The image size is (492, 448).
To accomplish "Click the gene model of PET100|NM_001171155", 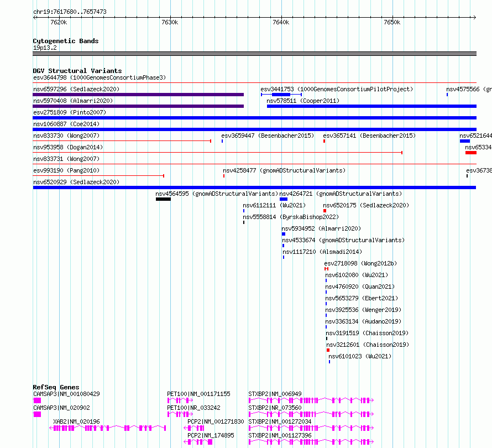I will point(180,400).
